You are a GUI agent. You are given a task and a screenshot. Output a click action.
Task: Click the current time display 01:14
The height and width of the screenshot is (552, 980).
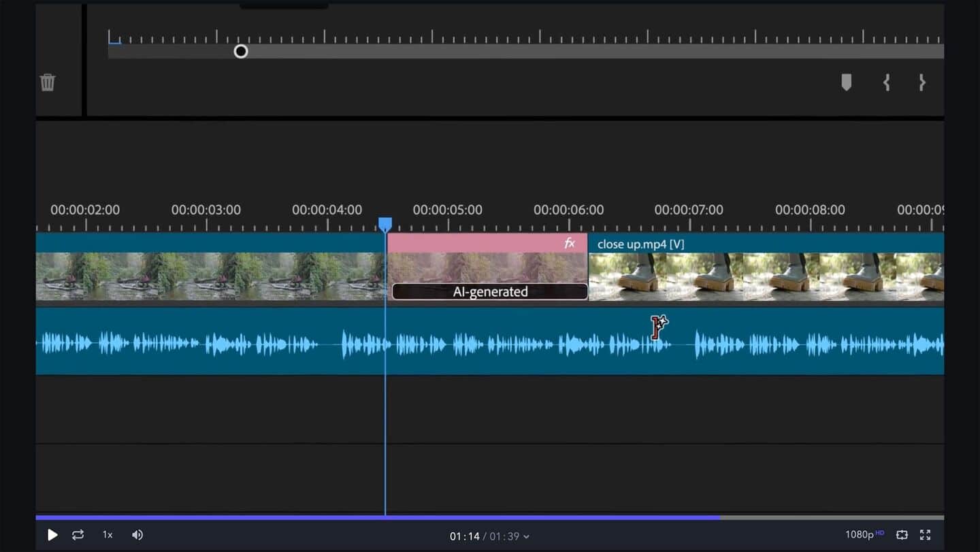coord(465,536)
